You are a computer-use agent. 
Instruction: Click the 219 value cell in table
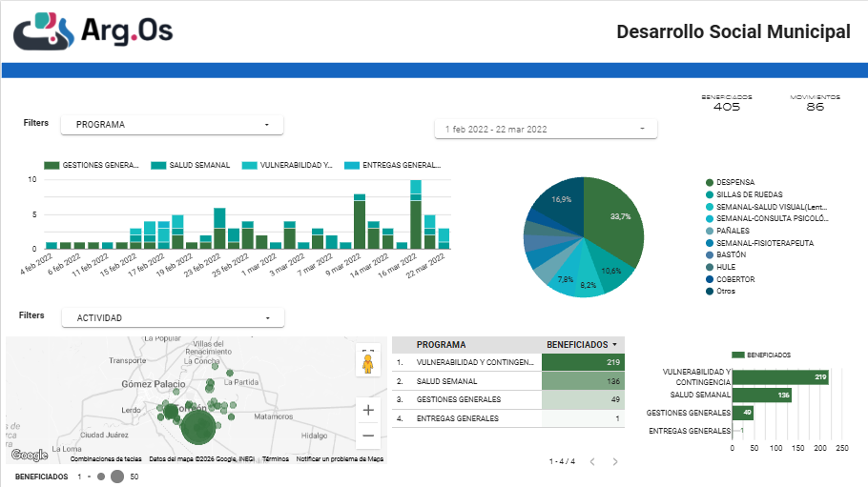(x=583, y=362)
